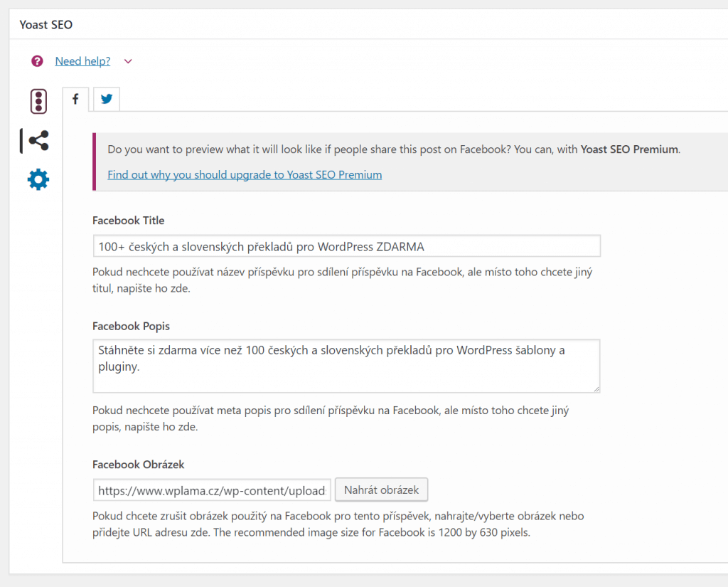Image resolution: width=728 pixels, height=587 pixels.
Task: Click the Facebook Title label
Action: click(x=128, y=221)
